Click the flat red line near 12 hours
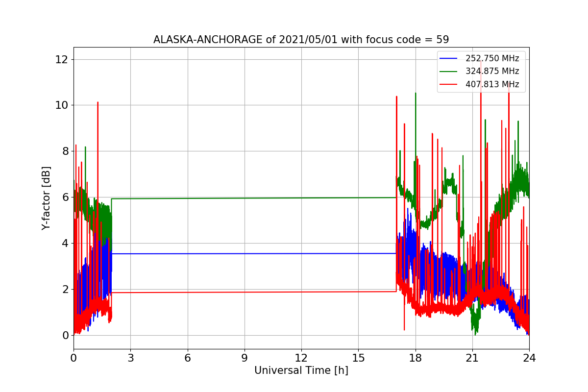The height and width of the screenshot is (392, 588). [301, 292]
